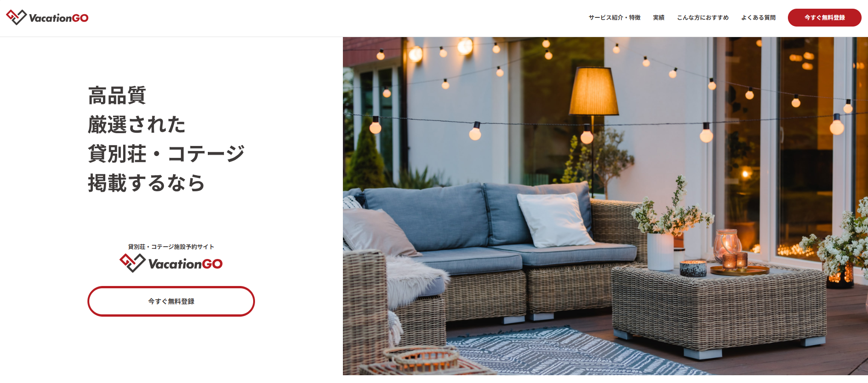Click the outlined 今すぐ無料登録 button below logo
This screenshot has width=868, height=383.
click(x=171, y=301)
